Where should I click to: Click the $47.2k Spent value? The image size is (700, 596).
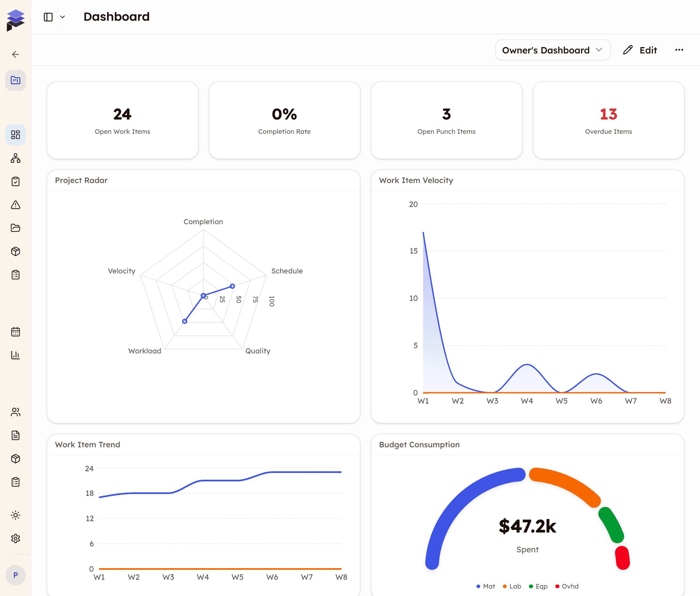pos(527,526)
